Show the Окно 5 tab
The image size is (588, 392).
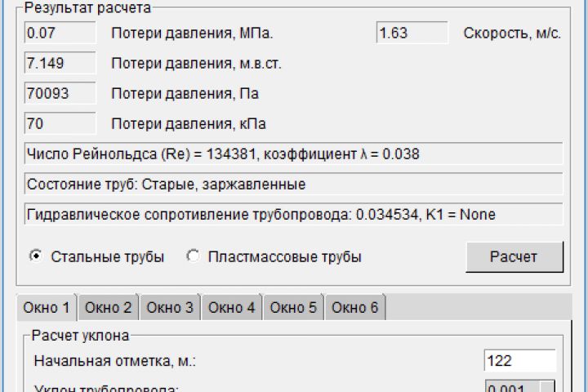(x=293, y=308)
